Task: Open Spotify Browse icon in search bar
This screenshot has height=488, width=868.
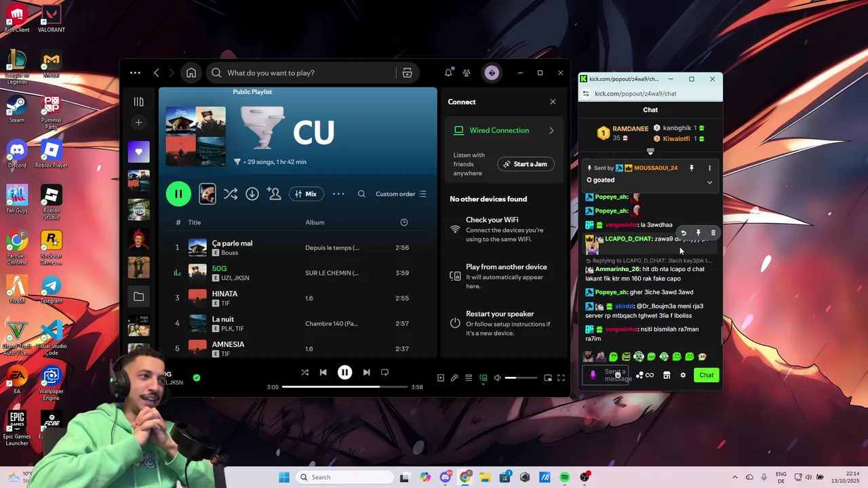Action: 407,73
